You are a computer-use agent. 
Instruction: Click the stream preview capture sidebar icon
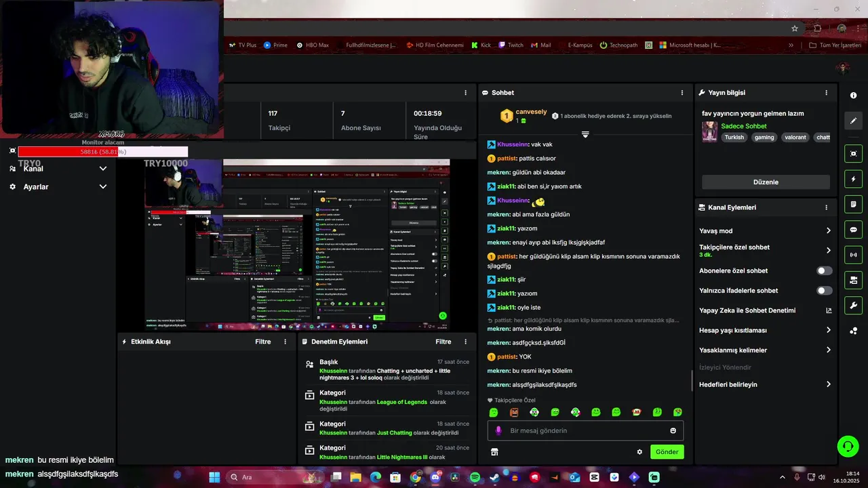click(854, 154)
